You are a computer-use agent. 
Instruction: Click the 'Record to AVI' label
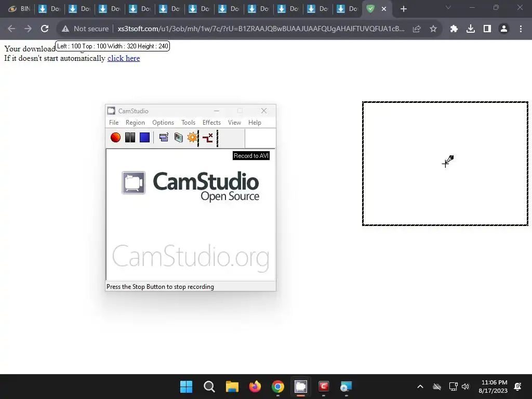pyautogui.click(x=251, y=156)
